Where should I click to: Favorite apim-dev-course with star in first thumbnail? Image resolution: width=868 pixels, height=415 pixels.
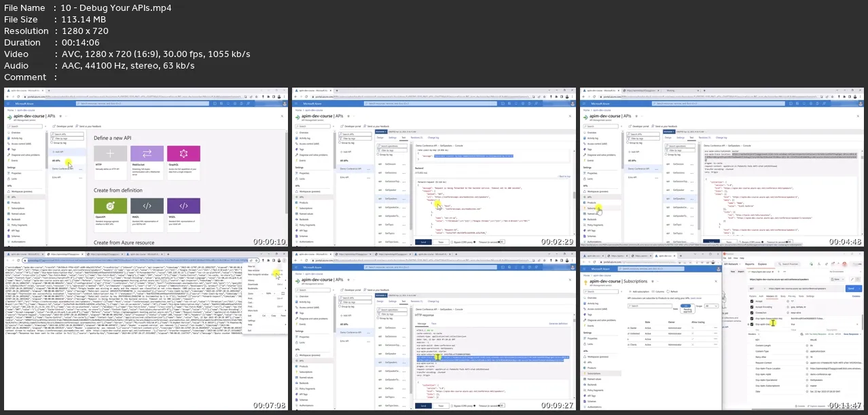[x=60, y=116]
